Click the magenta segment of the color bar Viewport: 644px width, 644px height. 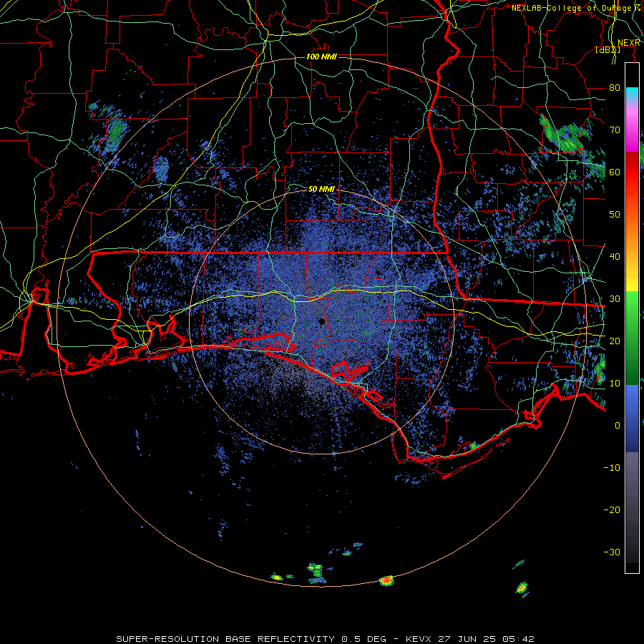coord(632,134)
